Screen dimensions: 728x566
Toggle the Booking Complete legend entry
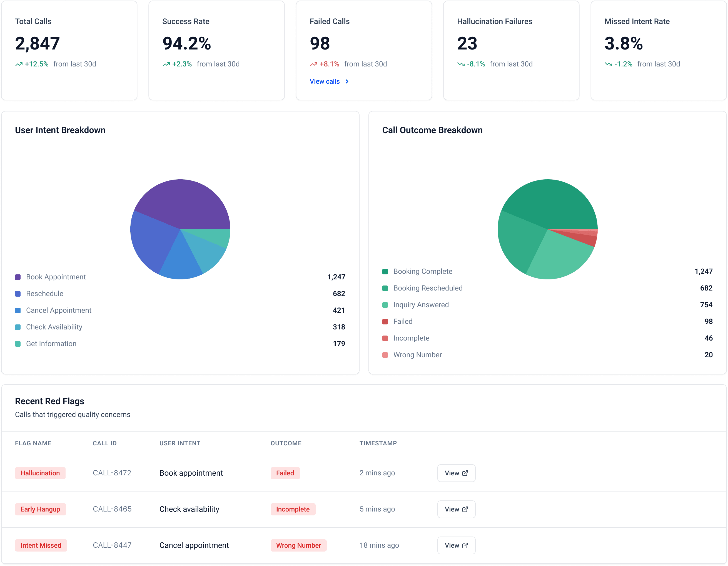(x=423, y=271)
